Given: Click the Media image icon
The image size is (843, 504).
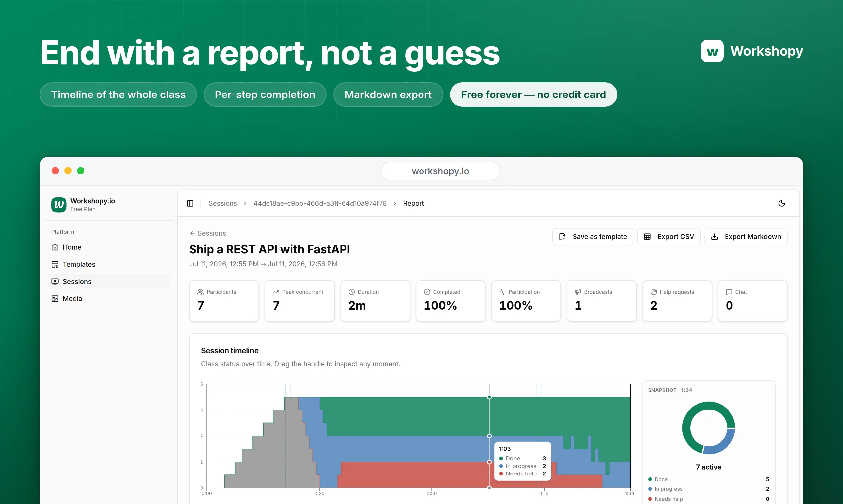Looking at the screenshot, I should [x=55, y=298].
